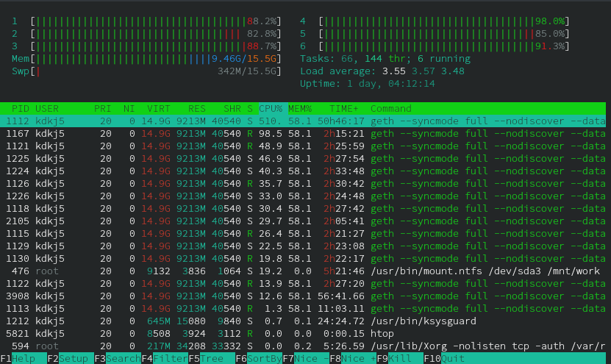Select the process row PID 1225
611x364 pixels.
(303, 159)
